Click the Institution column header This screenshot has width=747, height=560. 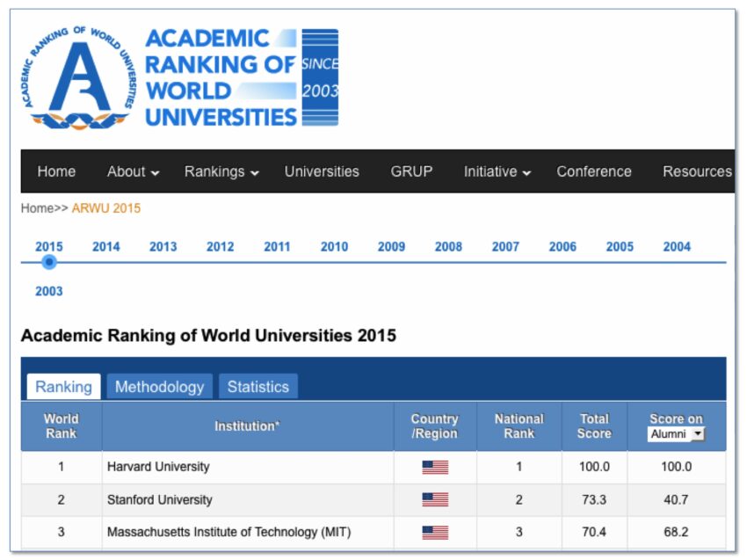[x=247, y=426]
